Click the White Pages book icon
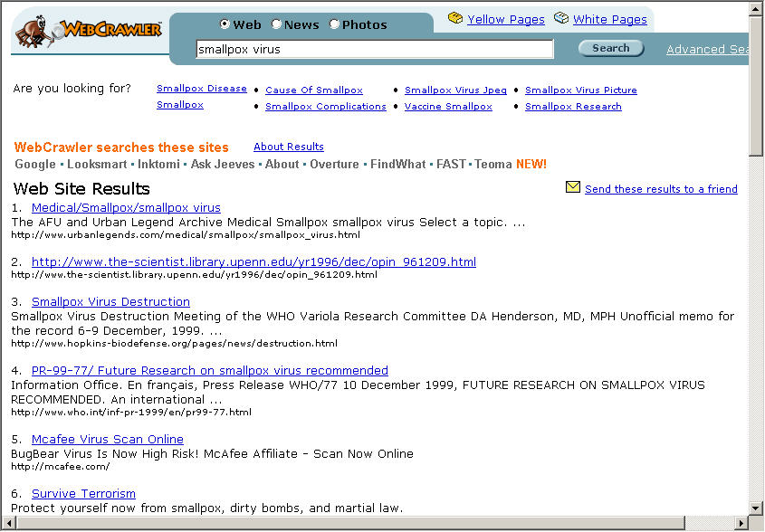 [561, 19]
